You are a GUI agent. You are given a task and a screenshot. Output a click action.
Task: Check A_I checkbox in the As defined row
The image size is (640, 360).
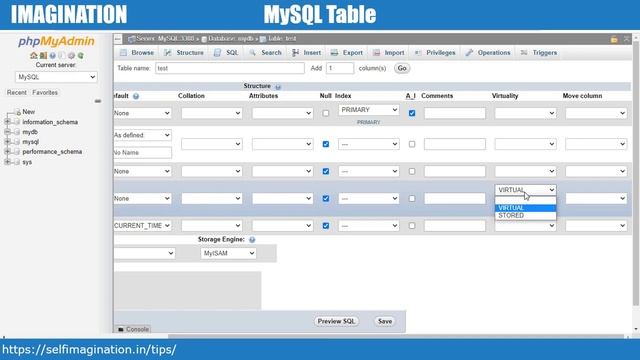[412, 144]
